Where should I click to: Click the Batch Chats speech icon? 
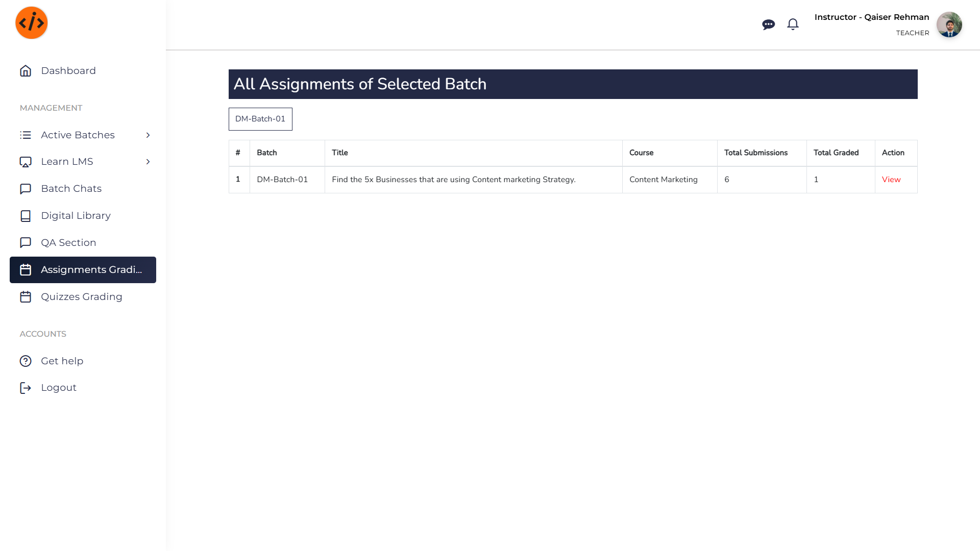coord(26,189)
